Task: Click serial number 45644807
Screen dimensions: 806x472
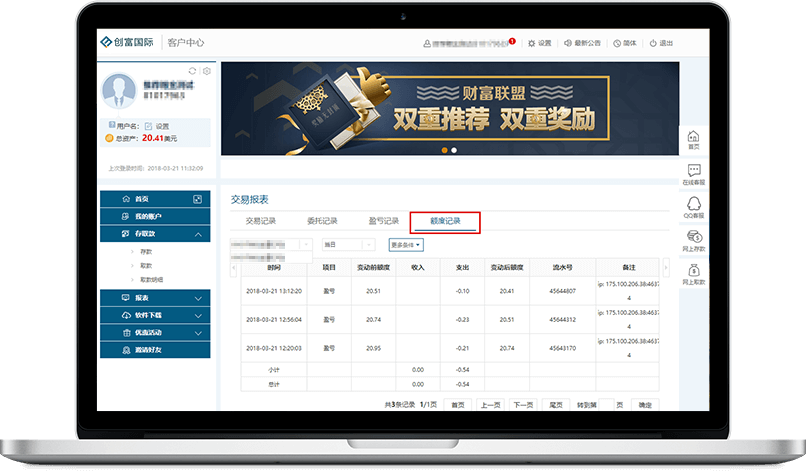Action: click(x=562, y=291)
